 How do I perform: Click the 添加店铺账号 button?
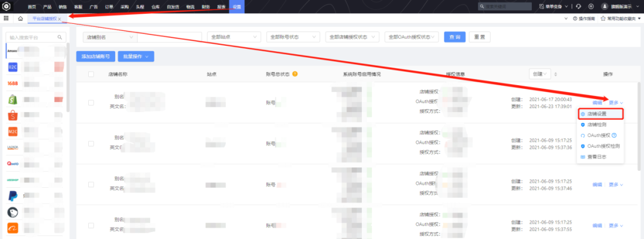click(95, 57)
